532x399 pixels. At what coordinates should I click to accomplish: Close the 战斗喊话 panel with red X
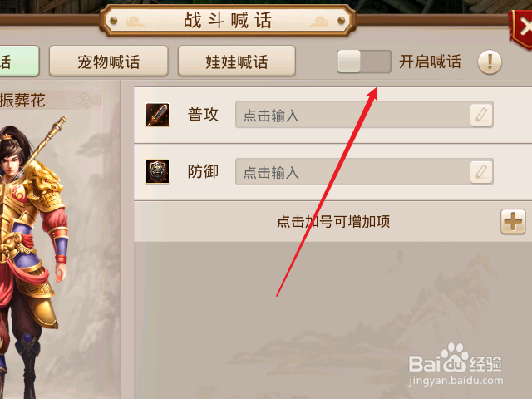click(x=522, y=29)
